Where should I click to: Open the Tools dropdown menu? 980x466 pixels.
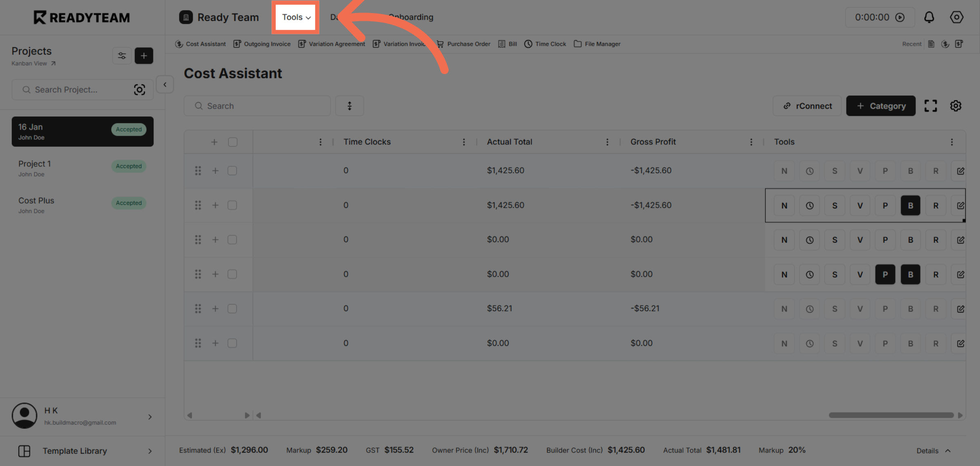click(x=295, y=17)
